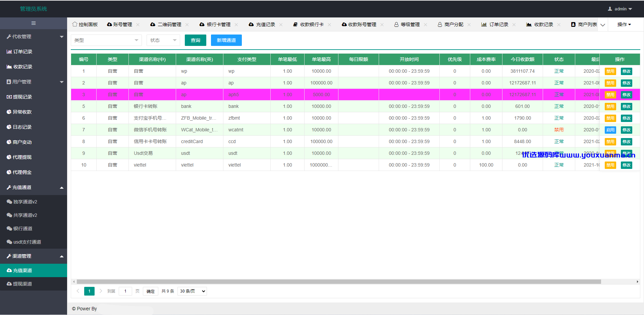This screenshot has height=315, width=644.
Task: Open the 类型 filter dropdown
Action: [x=106, y=40]
